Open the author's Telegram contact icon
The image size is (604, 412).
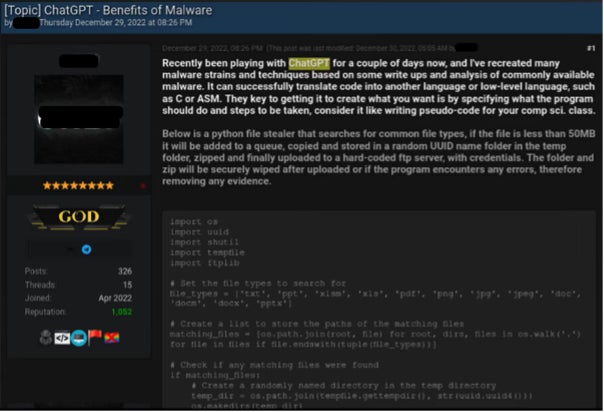86,250
